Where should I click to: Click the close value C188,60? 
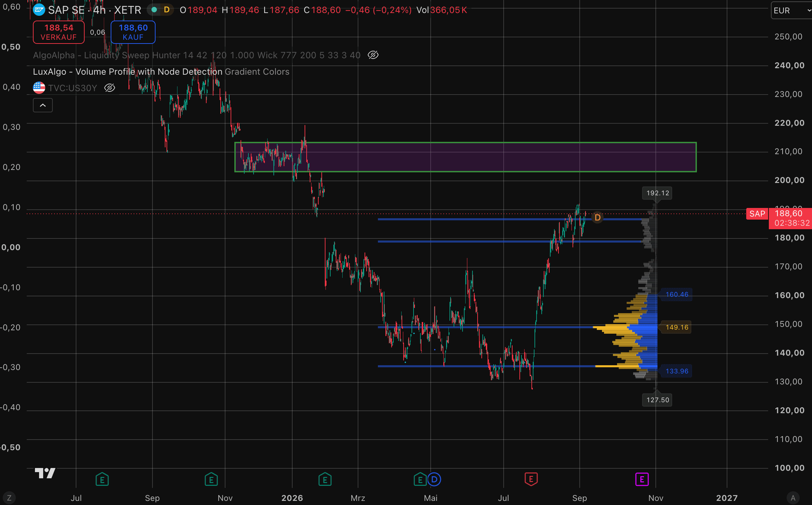pos(322,10)
